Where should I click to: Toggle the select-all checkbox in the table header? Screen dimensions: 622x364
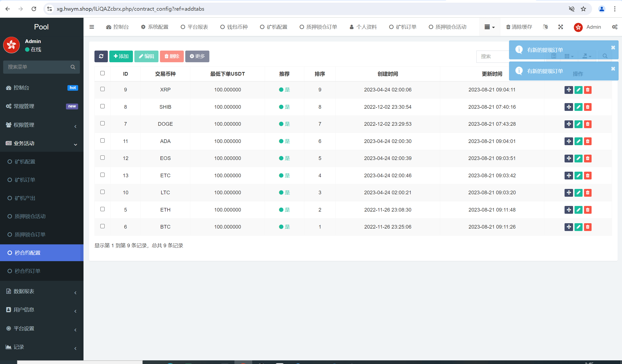[x=102, y=73]
